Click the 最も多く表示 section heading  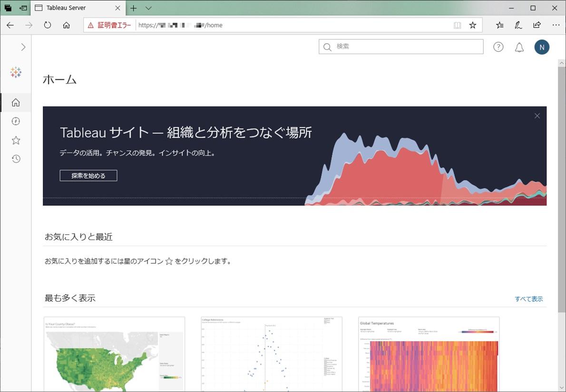pos(70,298)
